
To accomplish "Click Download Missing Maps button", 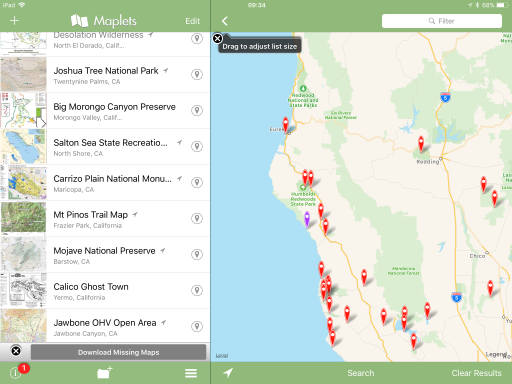I will pos(118,352).
